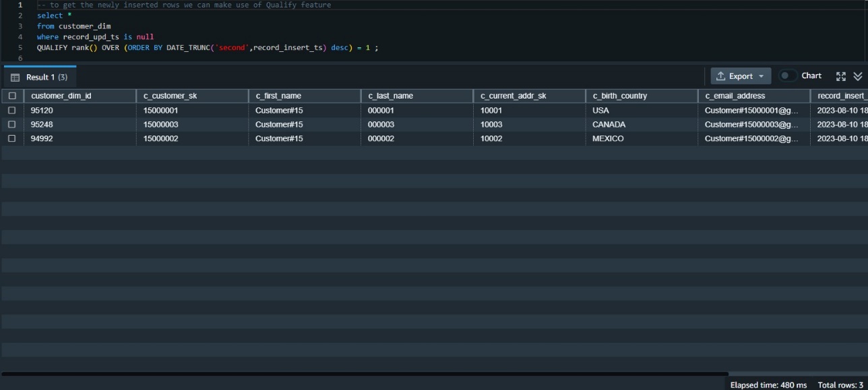The image size is (868, 390).
Task: Select row checkbox for customer_dim_id 94992
Action: [x=12, y=138]
